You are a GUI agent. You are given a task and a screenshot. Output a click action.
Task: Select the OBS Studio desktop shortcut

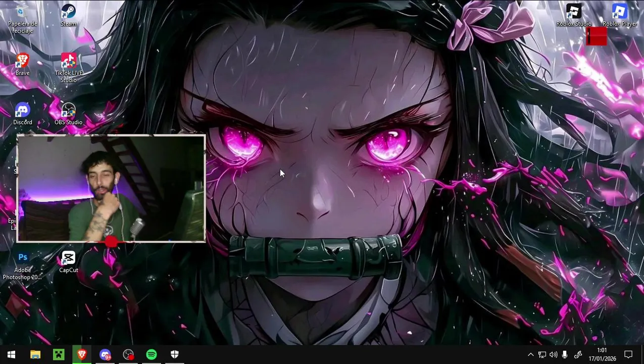coord(68,114)
